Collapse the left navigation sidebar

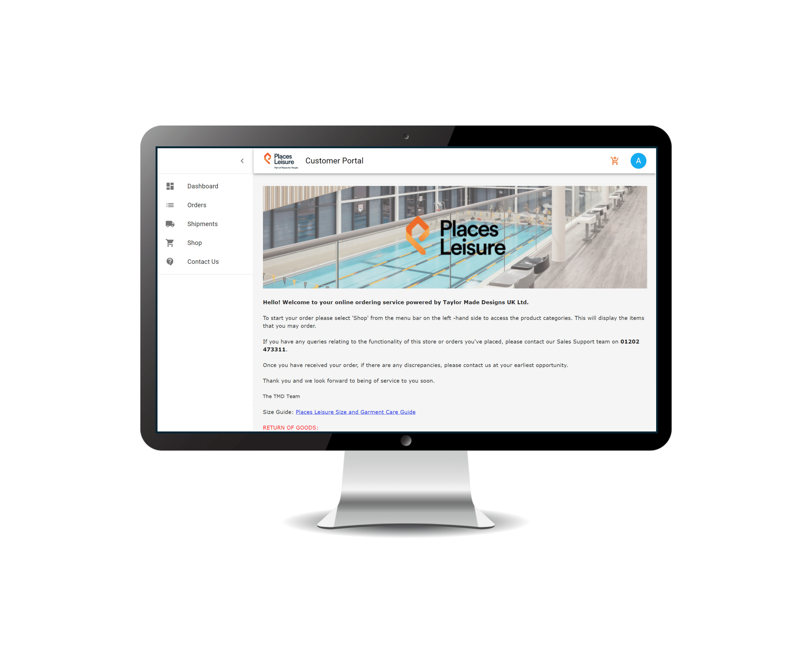coord(242,161)
